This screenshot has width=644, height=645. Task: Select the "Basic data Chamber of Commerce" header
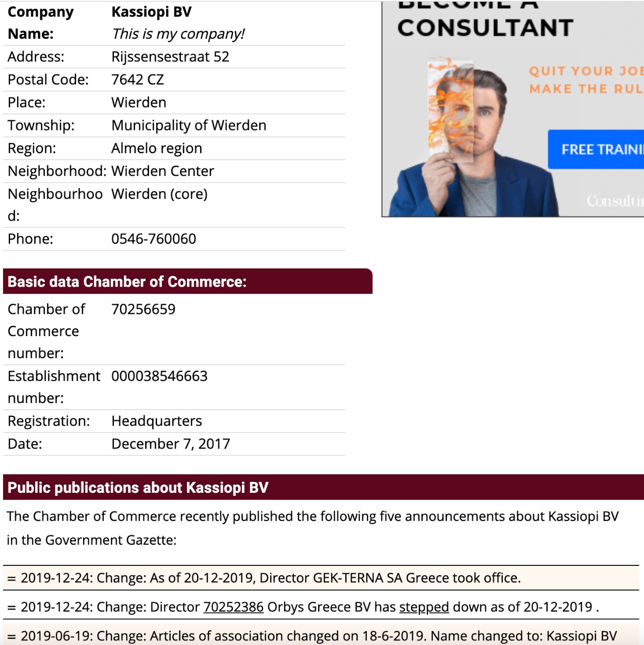click(x=187, y=282)
